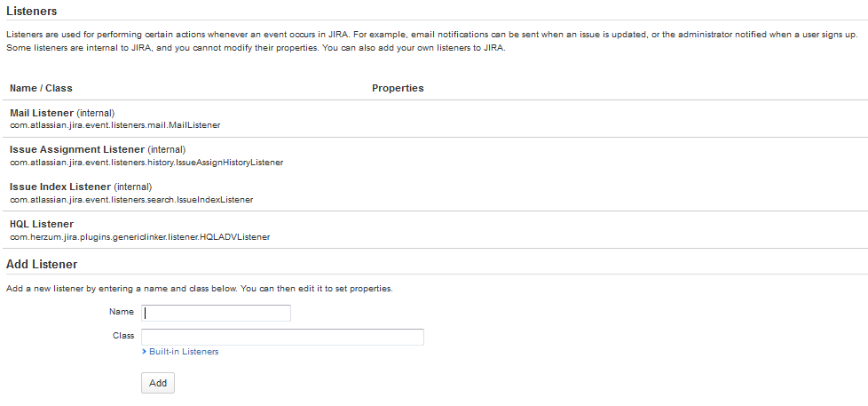Select the HQL Listener name
Image resolution: width=868 pixels, height=406 pixels.
pos(42,224)
